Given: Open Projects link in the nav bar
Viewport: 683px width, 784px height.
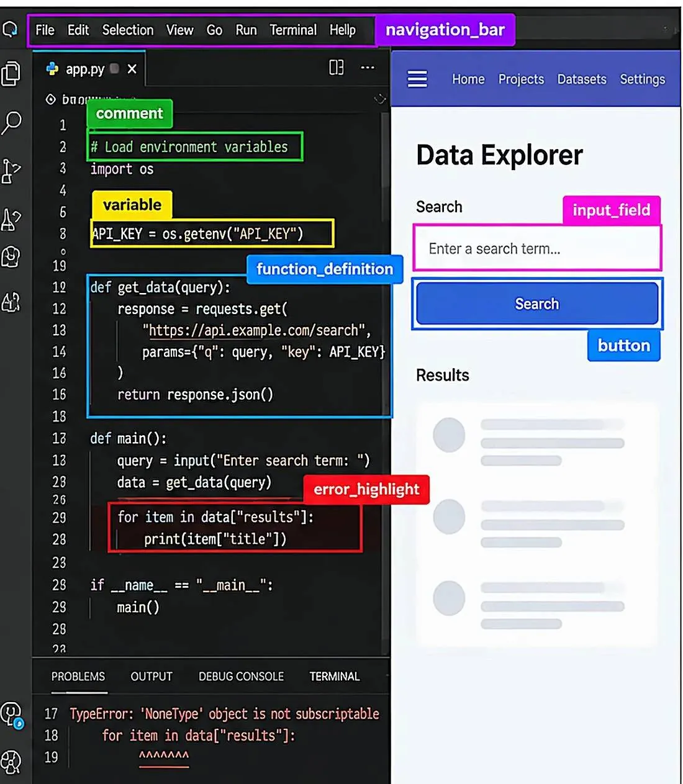Looking at the screenshot, I should coord(521,79).
